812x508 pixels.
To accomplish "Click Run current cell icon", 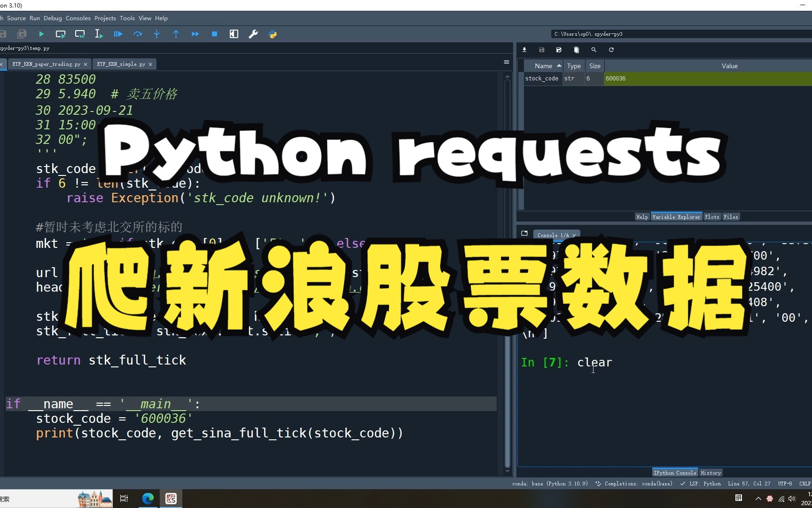I will point(61,34).
